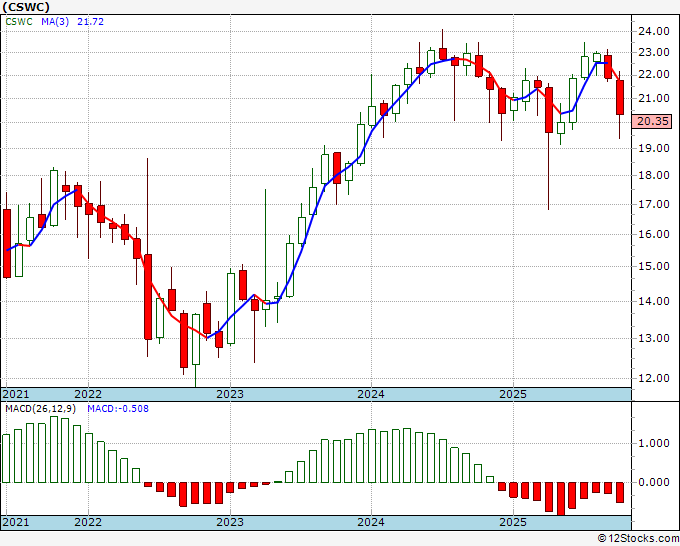The height and width of the screenshot is (546, 680).
Task: Click the 16.00 price axis label
Action: (654, 234)
